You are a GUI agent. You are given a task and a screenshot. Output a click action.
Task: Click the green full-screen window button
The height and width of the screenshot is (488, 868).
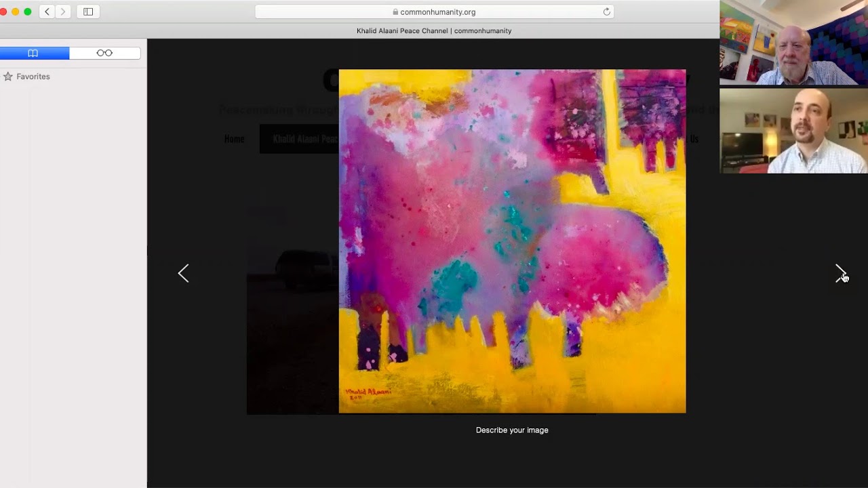(x=28, y=12)
